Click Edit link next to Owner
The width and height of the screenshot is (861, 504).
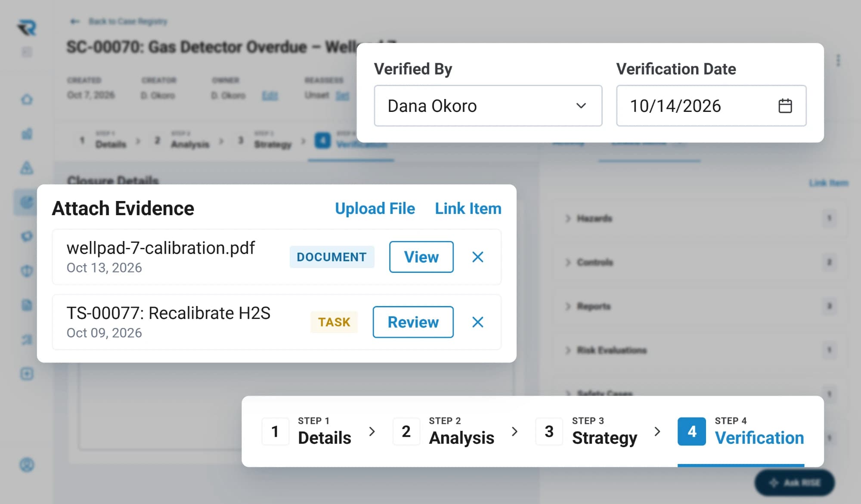coord(270,96)
